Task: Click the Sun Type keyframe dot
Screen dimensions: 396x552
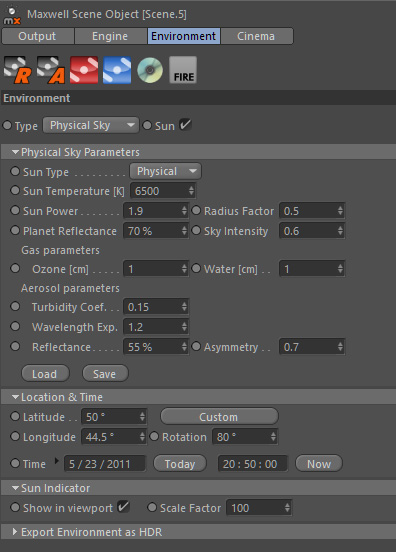Action: (x=15, y=171)
